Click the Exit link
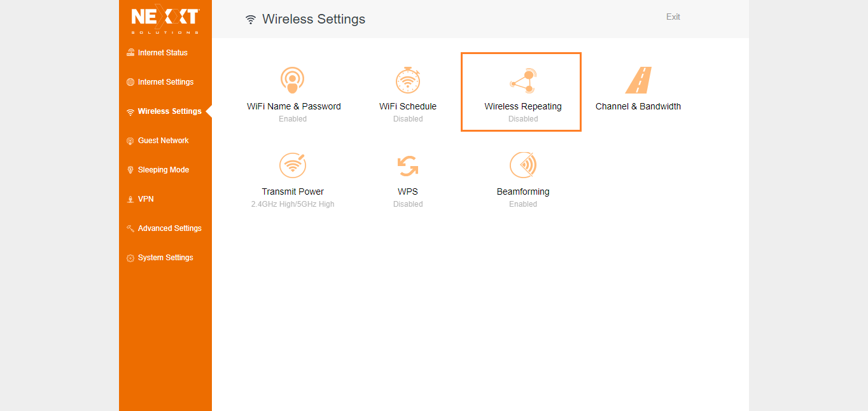 click(x=673, y=17)
